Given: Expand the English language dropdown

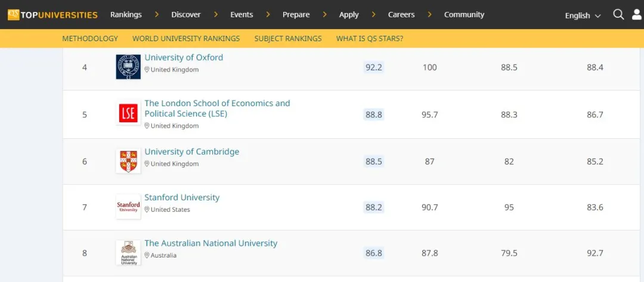Looking at the screenshot, I should [583, 16].
